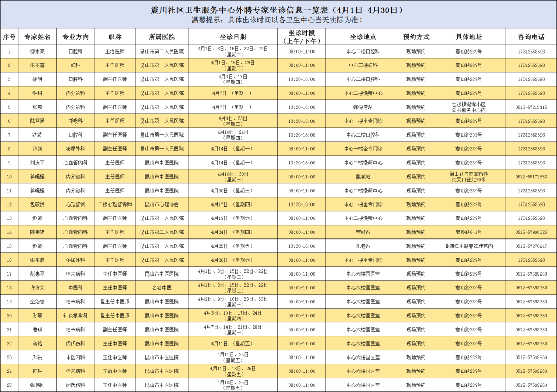The height and width of the screenshot is (392, 557).
Task: Click the 咨询电话 column header
Action: click(531, 37)
